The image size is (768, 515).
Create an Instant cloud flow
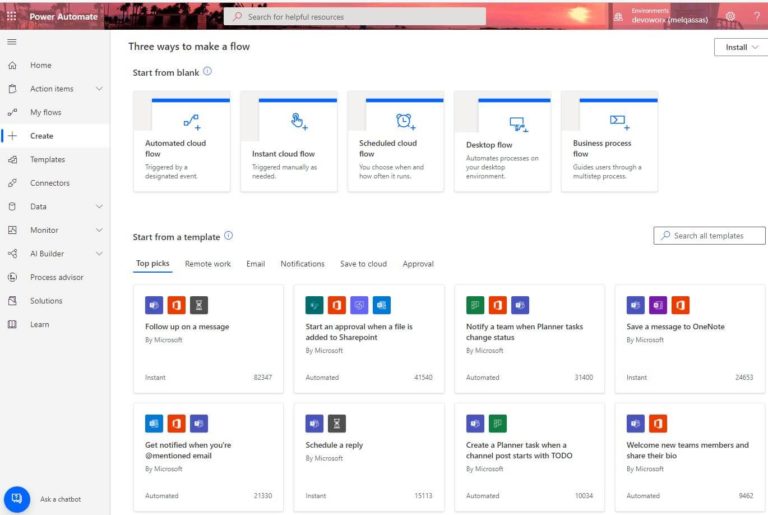tap(289, 141)
